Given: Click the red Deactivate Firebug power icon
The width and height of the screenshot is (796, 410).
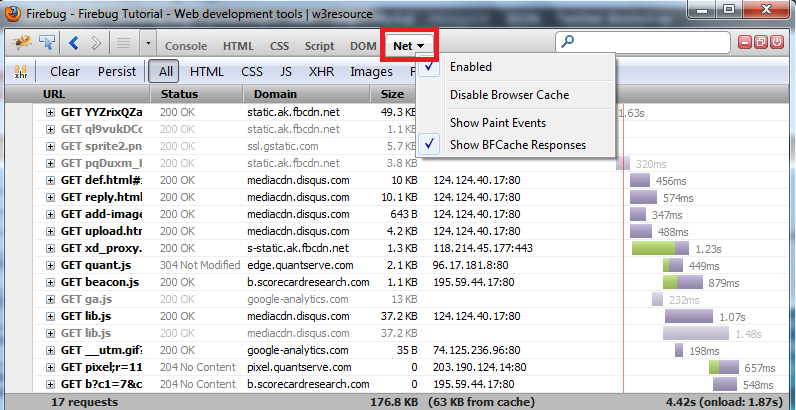Looking at the screenshot, I should pos(778,44).
